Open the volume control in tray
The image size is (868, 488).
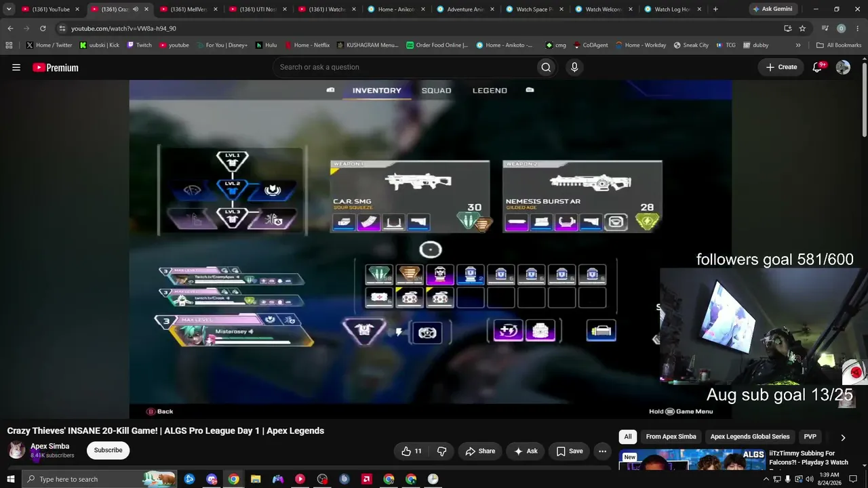click(809, 479)
